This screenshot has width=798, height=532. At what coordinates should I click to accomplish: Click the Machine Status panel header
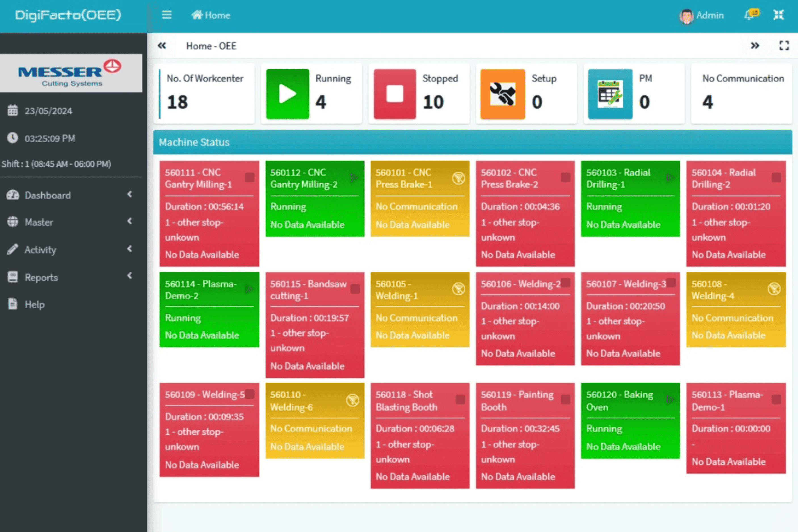pos(473,142)
